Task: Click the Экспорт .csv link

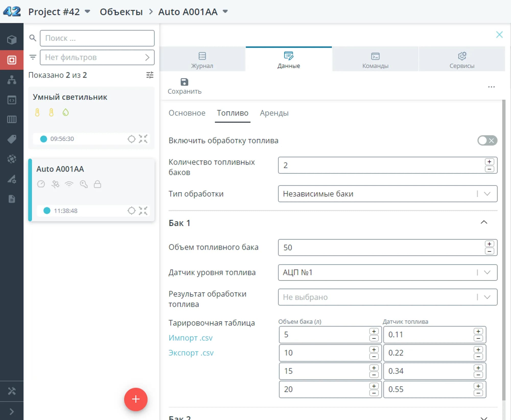Action: coord(191,353)
